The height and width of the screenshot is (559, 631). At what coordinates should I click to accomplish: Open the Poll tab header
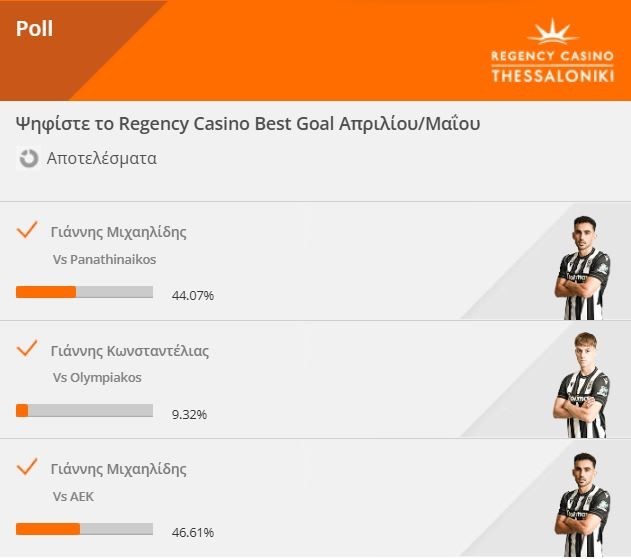35,28
